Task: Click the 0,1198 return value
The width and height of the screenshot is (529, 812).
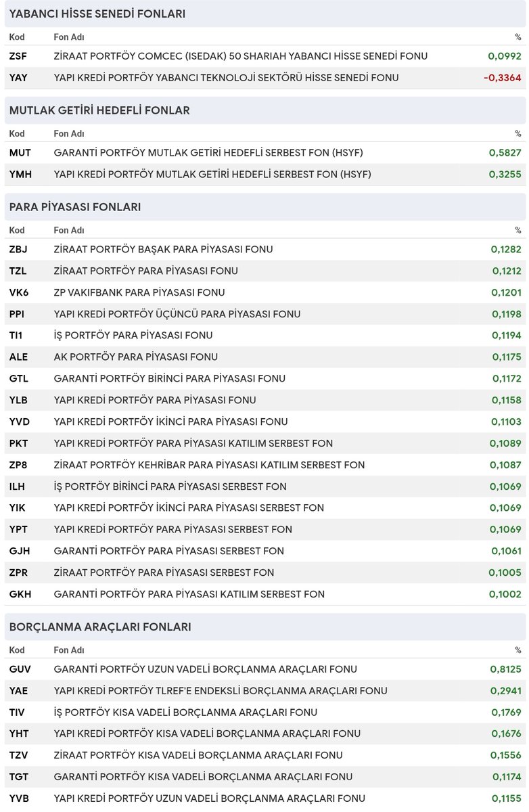Action: click(507, 315)
